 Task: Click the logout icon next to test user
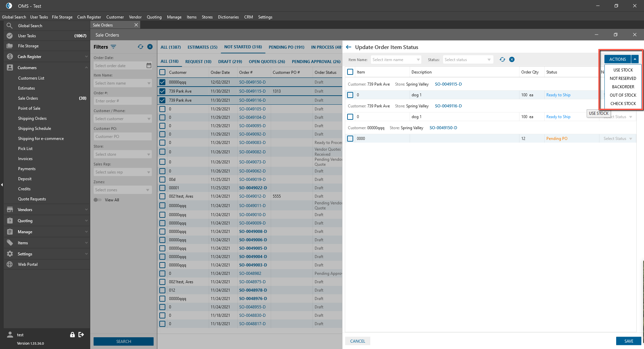81,335
